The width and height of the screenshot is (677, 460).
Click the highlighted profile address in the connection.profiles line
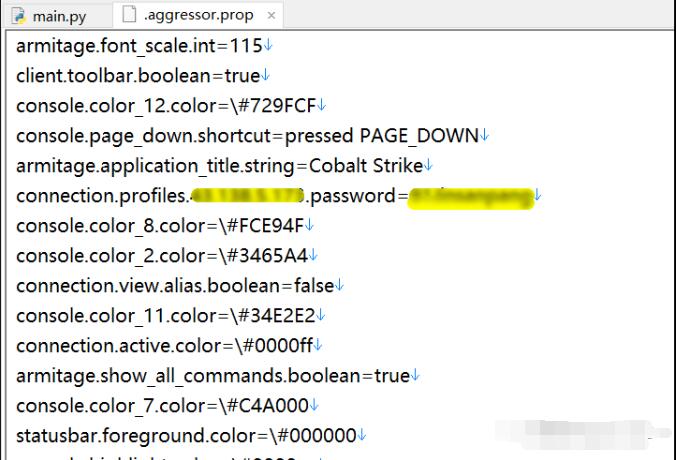tap(247, 196)
